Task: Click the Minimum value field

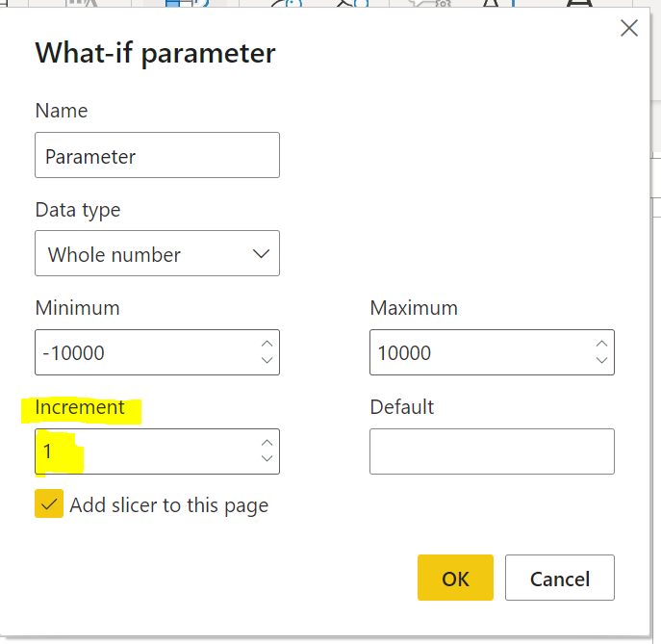Action: [157, 352]
